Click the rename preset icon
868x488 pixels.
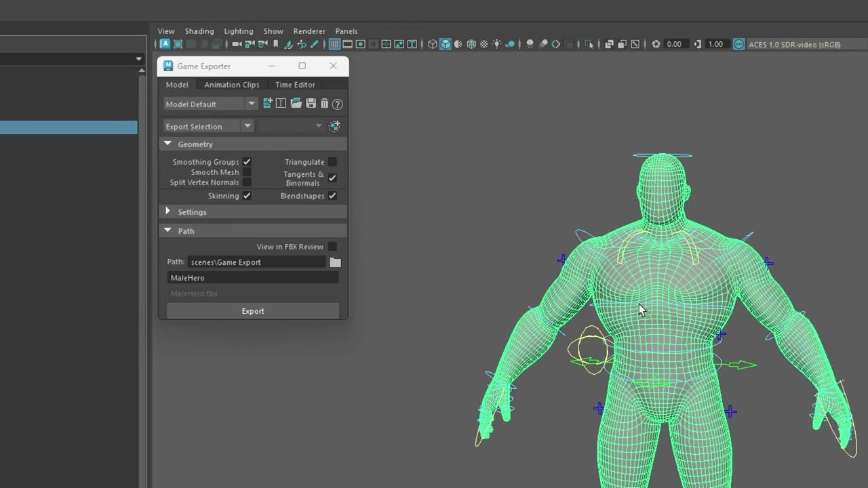coord(281,103)
